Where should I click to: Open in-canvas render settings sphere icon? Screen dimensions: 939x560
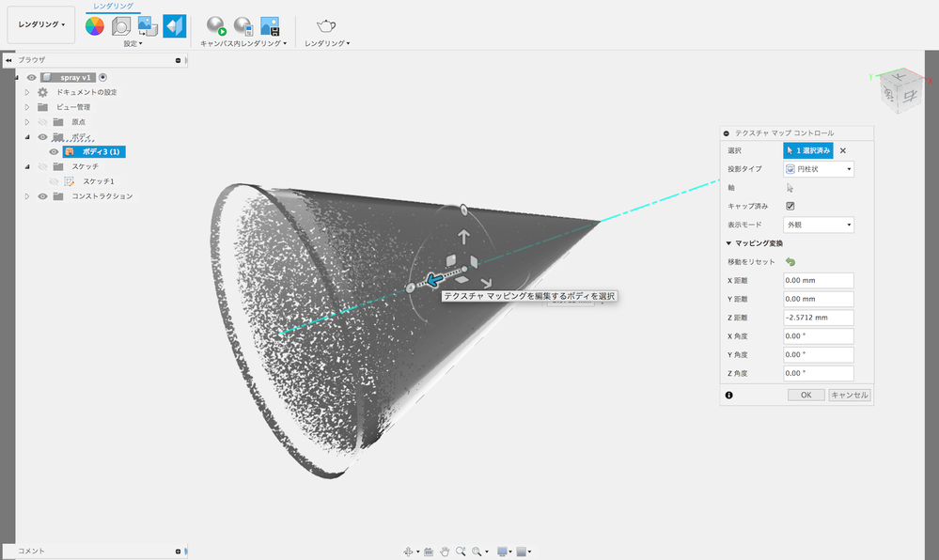(x=243, y=25)
